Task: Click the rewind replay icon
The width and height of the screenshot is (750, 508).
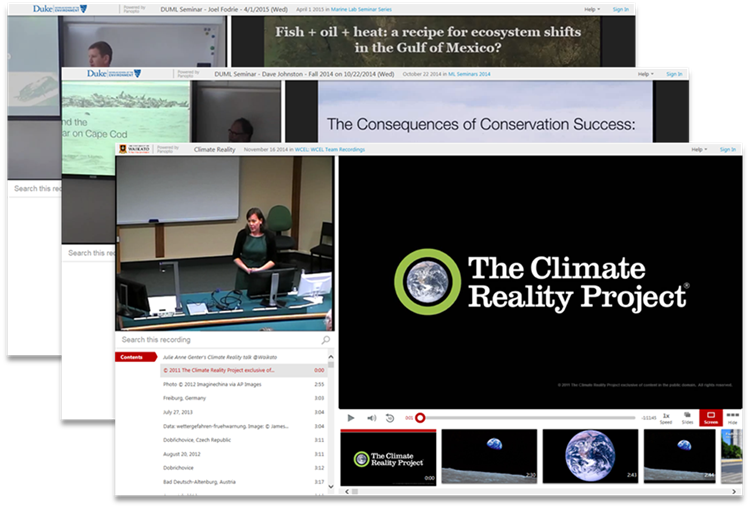Action: click(390, 418)
